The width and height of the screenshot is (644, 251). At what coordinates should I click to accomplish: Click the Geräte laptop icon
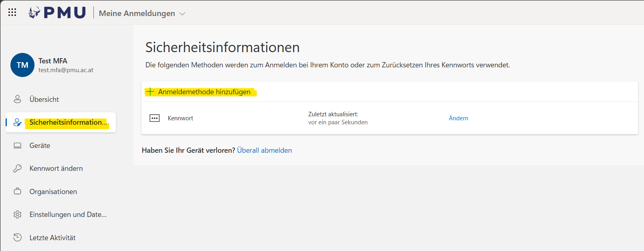[17, 146]
